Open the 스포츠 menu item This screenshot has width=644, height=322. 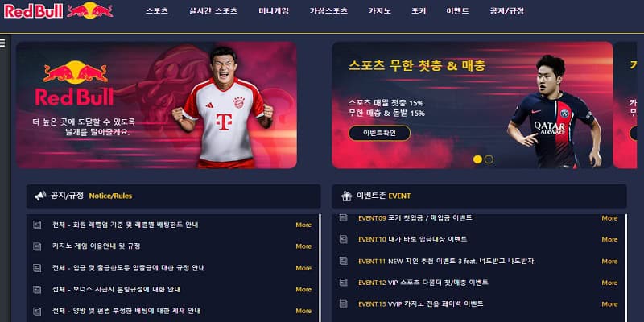pyautogui.click(x=157, y=11)
